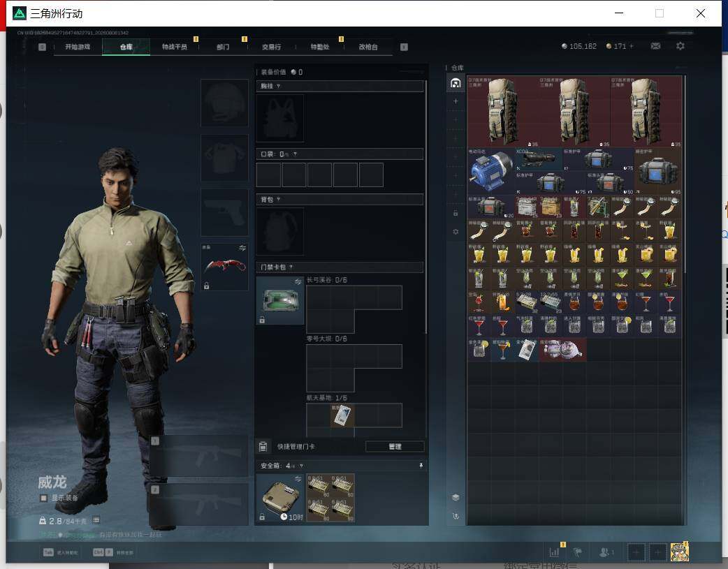Click the sort warehouse icon
The width and height of the screenshot is (728, 569).
[x=456, y=516]
